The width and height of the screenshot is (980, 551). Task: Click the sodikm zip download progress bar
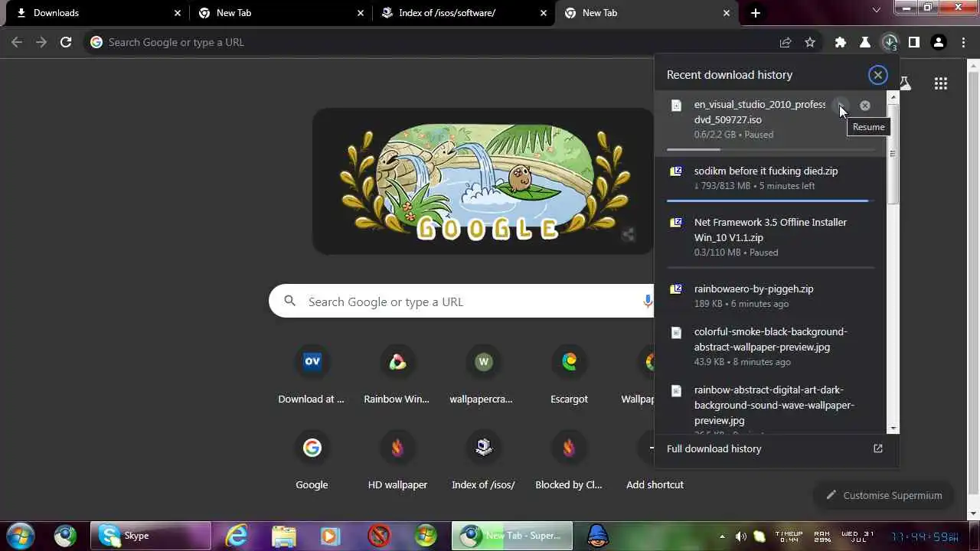pyautogui.click(x=770, y=201)
